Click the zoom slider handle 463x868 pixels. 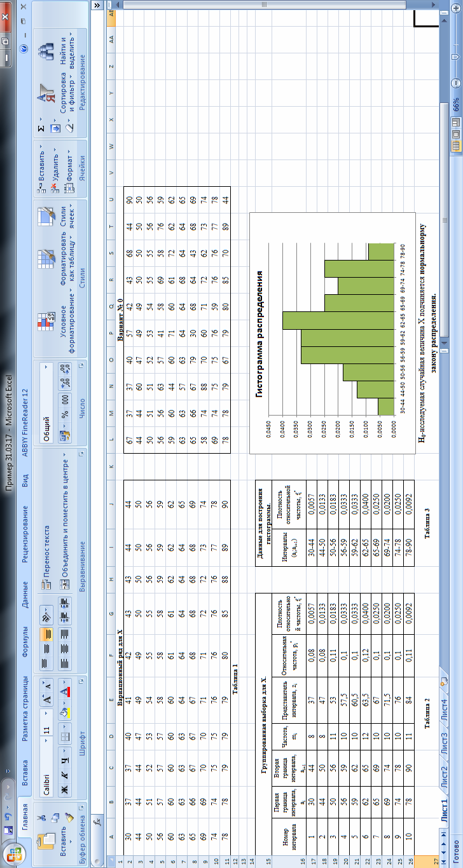point(456,57)
